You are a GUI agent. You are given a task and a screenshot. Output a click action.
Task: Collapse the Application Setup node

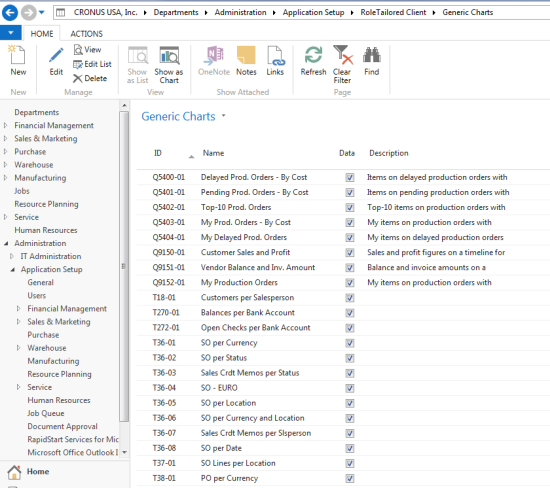pos(13,270)
